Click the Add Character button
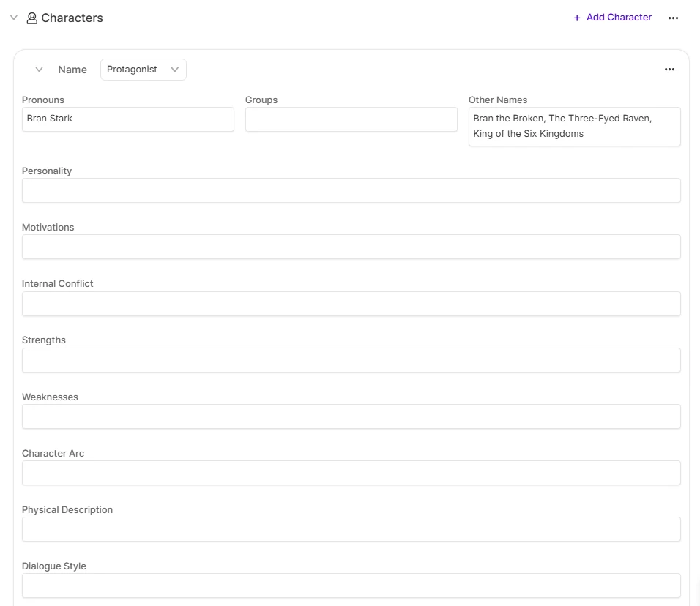Screen dimensions: 700x606 pos(612,18)
